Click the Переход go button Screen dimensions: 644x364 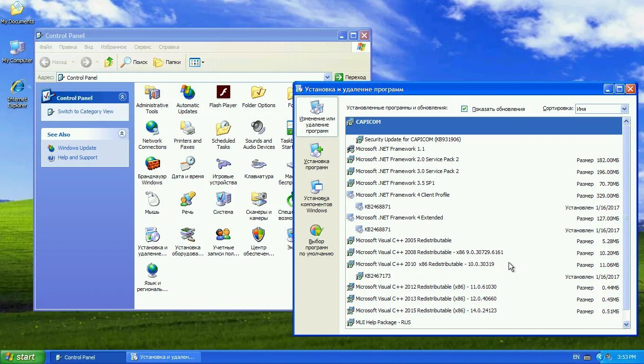pos(351,77)
